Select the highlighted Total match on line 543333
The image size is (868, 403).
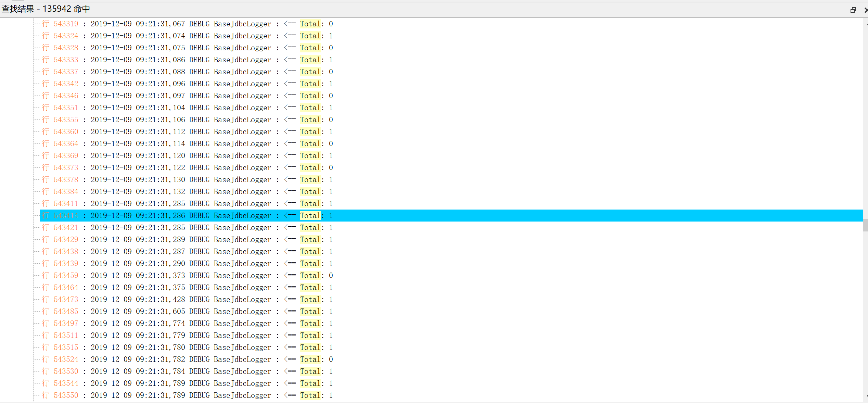click(310, 60)
